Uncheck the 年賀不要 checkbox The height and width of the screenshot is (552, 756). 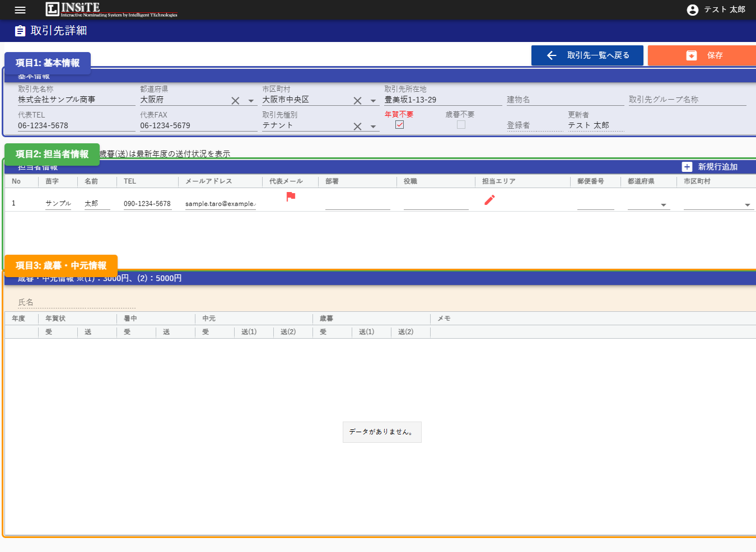point(399,125)
